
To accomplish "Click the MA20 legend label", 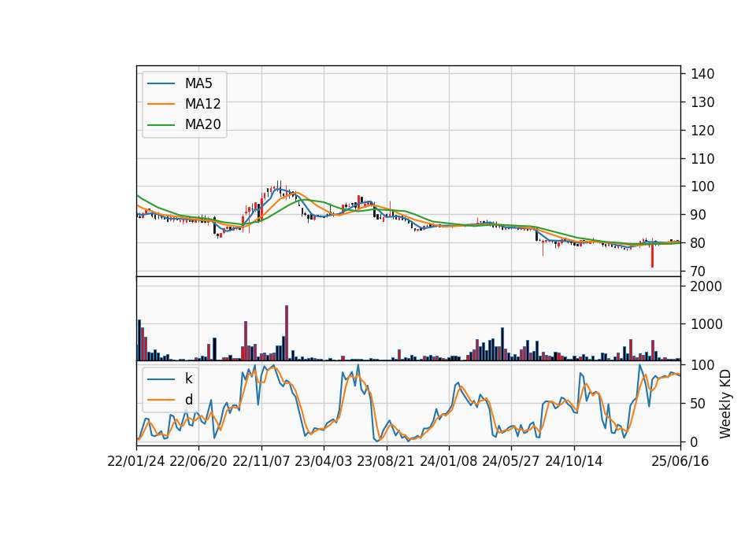I will pyautogui.click(x=202, y=124).
